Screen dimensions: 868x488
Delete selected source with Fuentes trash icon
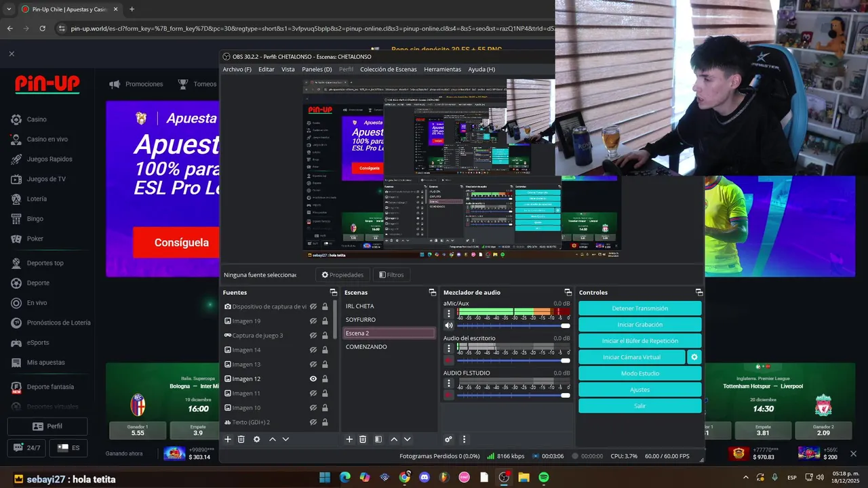click(x=241, y=439)
